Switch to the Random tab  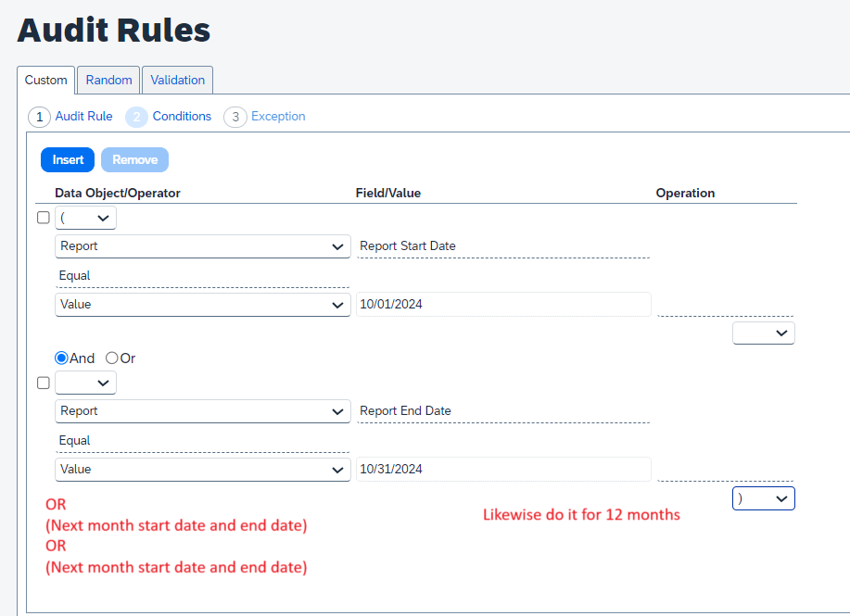tap(108, 81)
